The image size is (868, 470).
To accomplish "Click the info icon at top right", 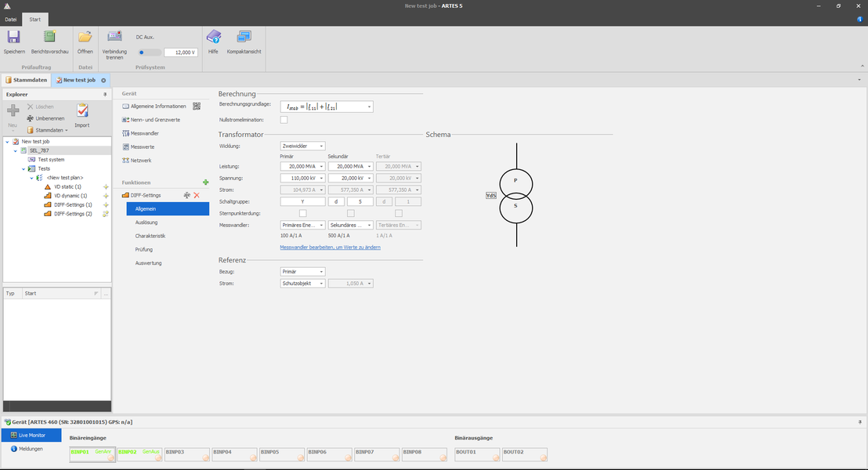I will click(x=859, y=20).
